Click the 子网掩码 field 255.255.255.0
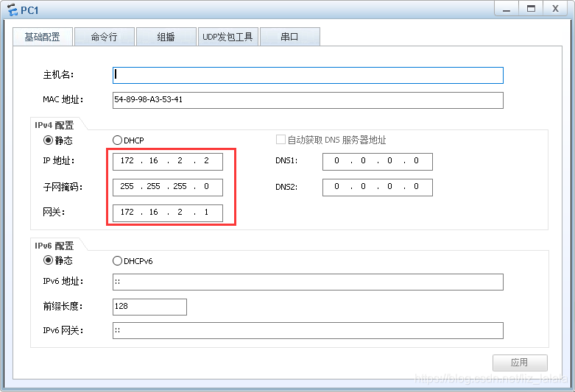This screenshot has height=392, width=575. click(168, 188)
